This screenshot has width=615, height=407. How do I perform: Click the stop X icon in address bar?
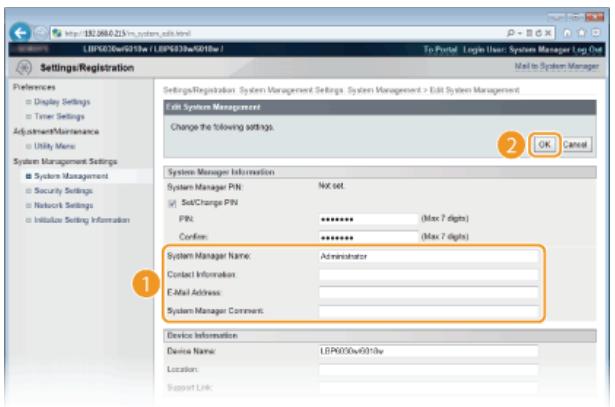coord(548,33)
